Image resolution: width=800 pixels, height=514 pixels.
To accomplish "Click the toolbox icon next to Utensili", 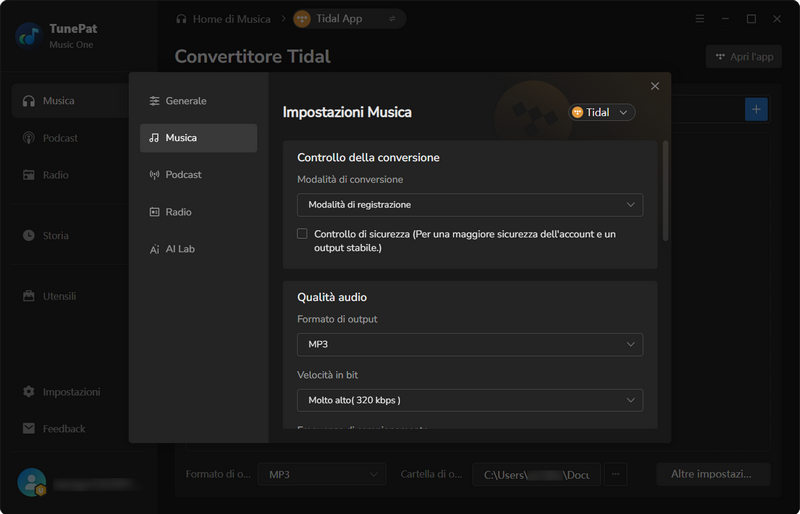I will coord(29,296).
